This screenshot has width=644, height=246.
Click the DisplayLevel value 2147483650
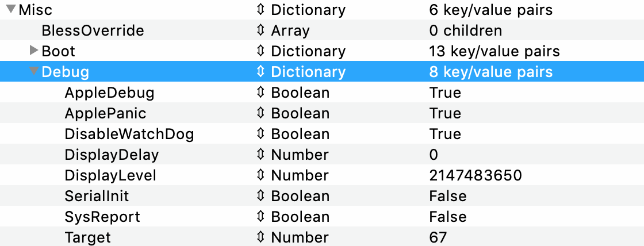[476, 175]
